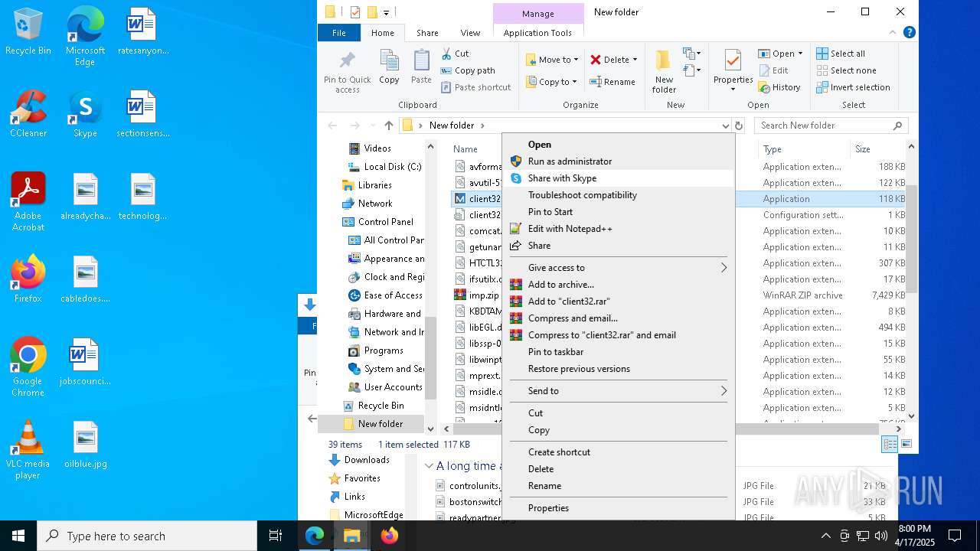
Task: Click the ribbon Paste icon
Action: coord(421,67)
